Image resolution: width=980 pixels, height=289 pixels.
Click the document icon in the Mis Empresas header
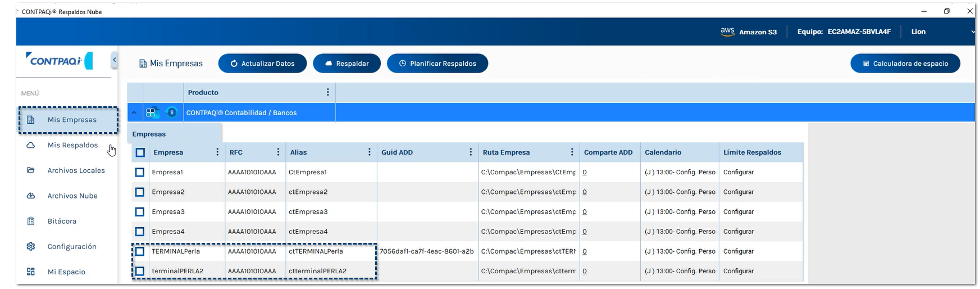[x=143, y=64]
